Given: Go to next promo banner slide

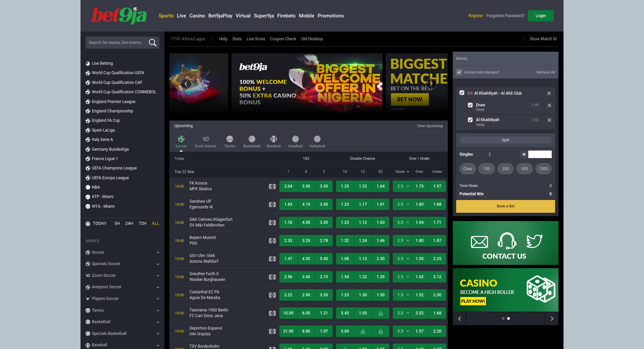Looking at the screenshot, I should [x=431, y=84].
